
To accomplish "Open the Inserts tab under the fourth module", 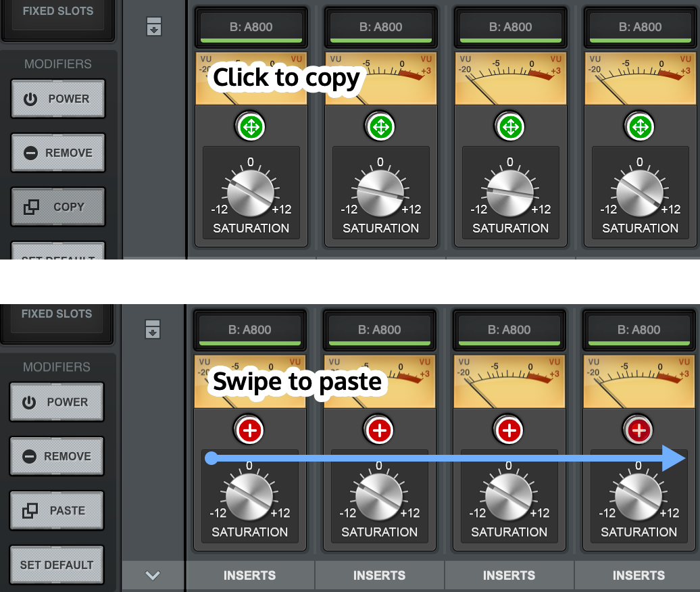I will pos(639,575).
